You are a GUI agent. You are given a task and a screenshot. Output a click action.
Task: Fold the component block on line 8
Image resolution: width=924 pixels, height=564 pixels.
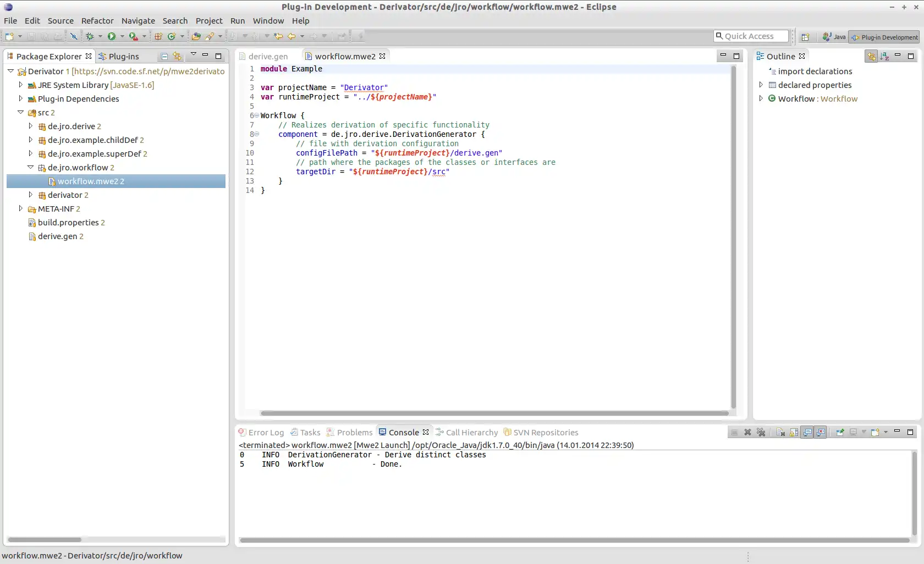click(256, 134)
